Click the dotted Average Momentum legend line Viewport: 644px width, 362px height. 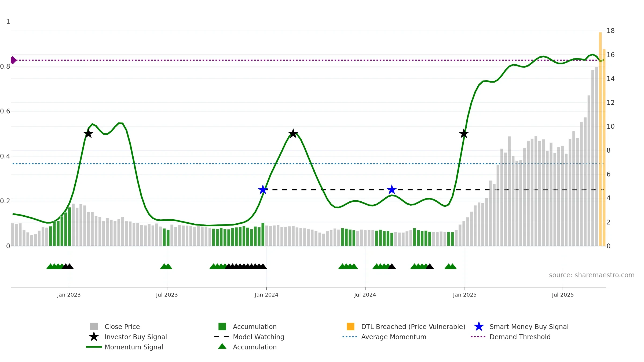click(350, 337)
